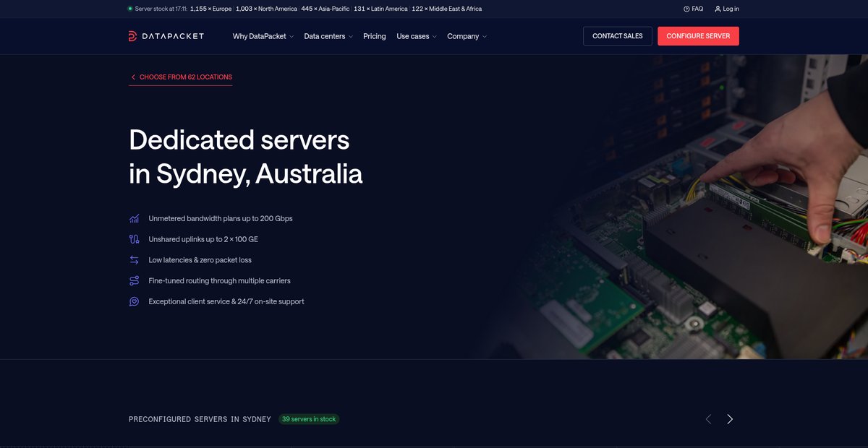Image resolution: width=868 pixels, height=448 pixels.
Task: Click Unshared uplinks up to 2 × 100 GE text
Action: (203, 239)
